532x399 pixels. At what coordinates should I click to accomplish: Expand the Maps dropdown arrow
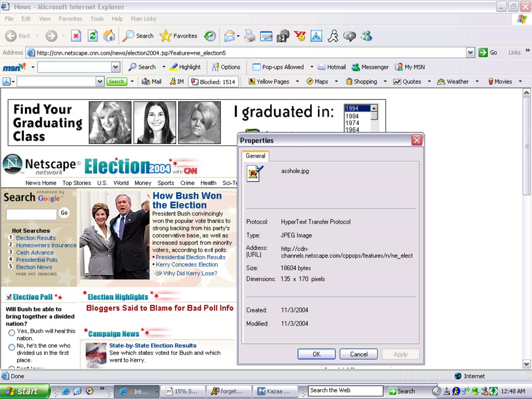coord(336,82)
